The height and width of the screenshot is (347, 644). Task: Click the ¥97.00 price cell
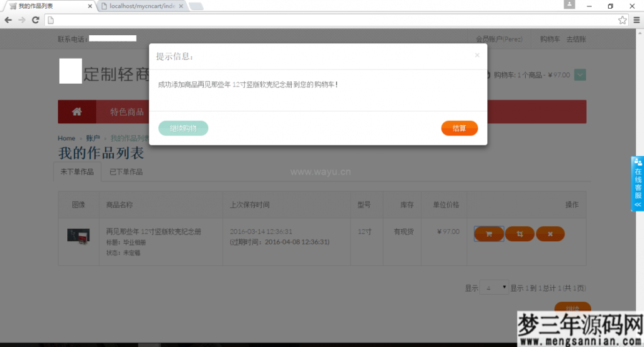click(x=448, y=232)
